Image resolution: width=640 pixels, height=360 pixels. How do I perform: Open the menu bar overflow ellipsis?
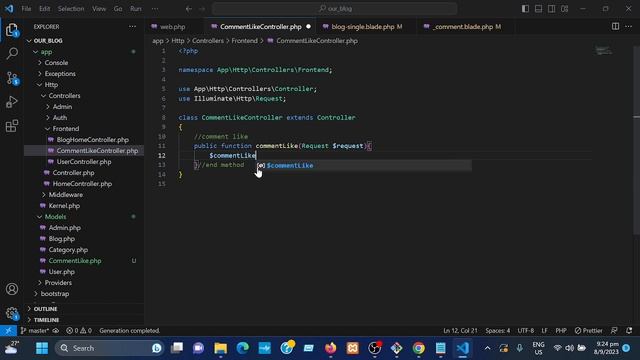(155, 9)
